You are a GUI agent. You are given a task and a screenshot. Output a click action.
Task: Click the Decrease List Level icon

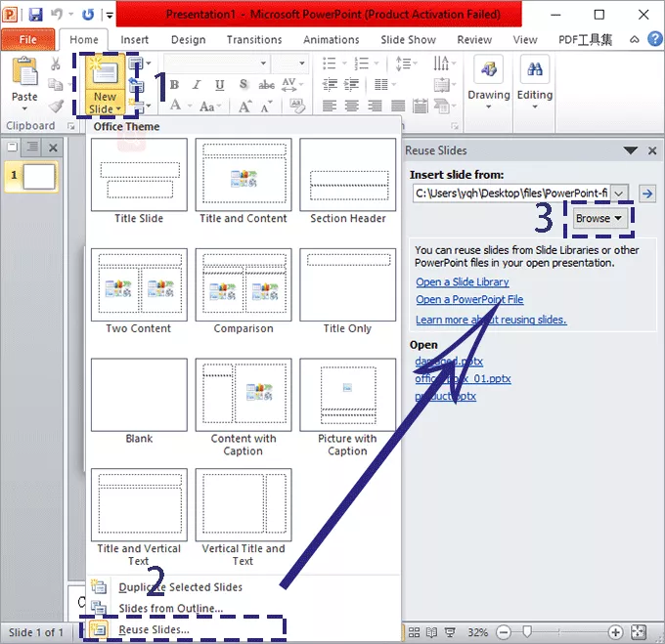click(x=330, y=84)
